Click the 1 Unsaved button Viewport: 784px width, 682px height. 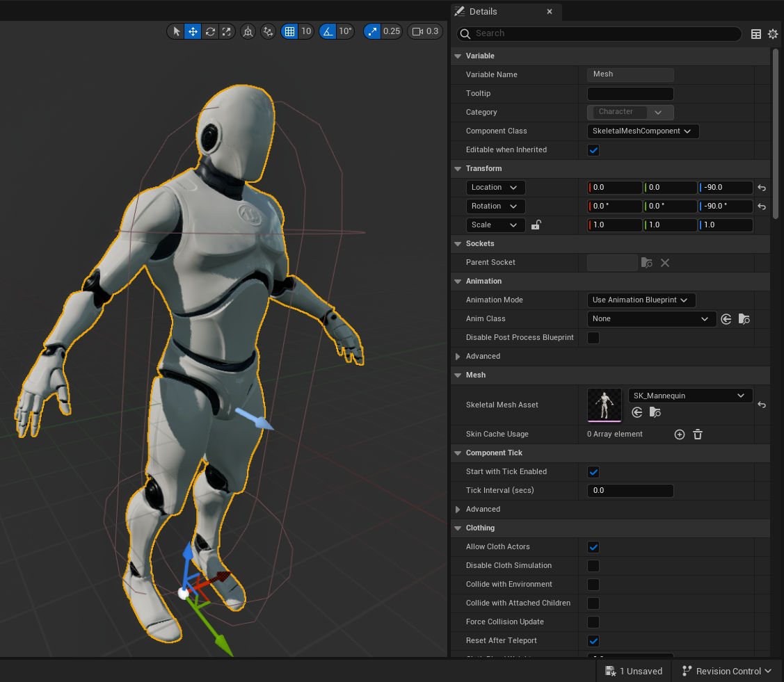pos(634,671)
